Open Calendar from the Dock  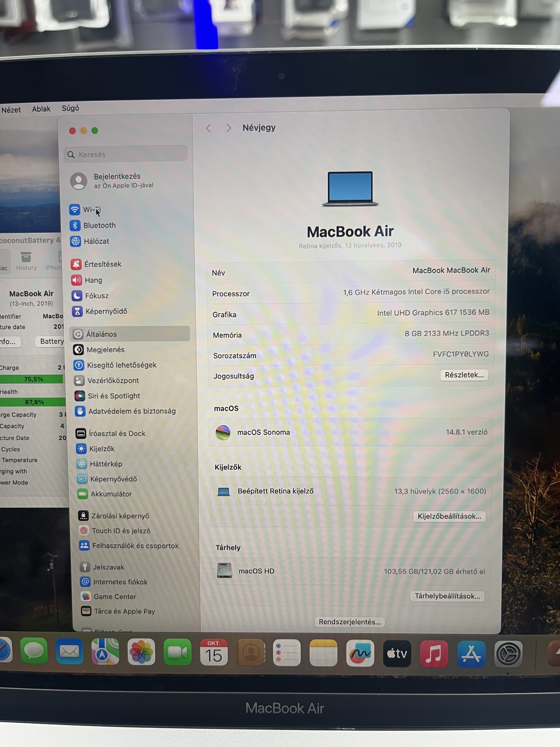213,652
